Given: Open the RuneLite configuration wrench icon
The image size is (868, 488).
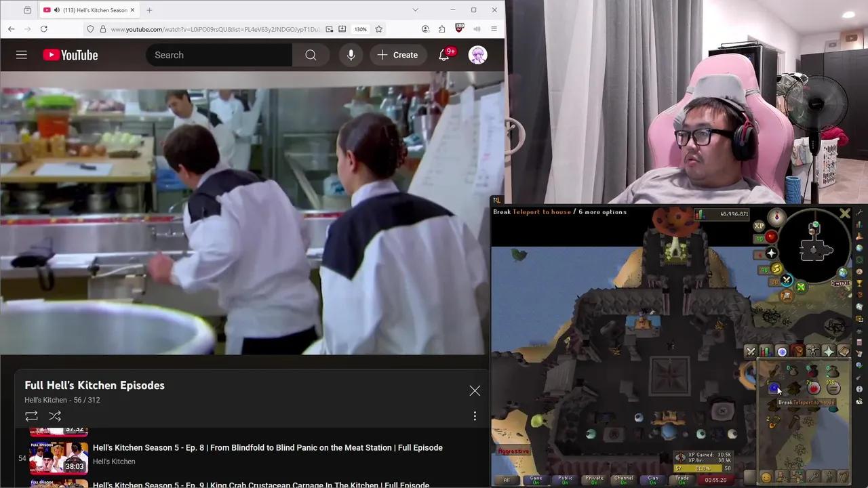Looking at the screenshot, I should point(859,212).
